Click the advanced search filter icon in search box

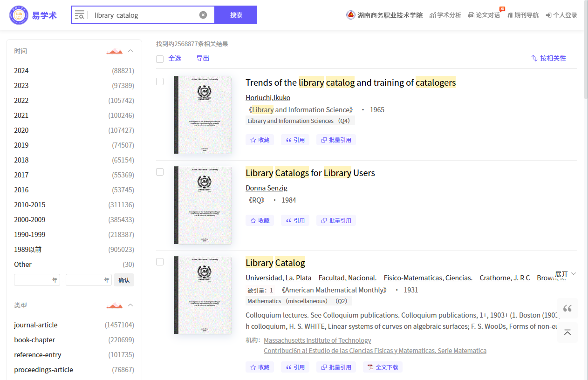click(x=80, y=15)
